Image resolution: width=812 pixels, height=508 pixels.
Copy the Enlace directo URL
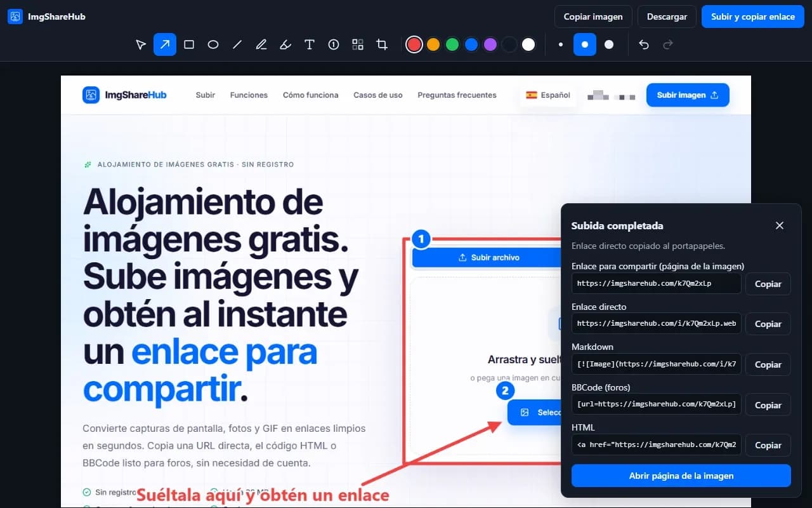click(x=768, y=324)
